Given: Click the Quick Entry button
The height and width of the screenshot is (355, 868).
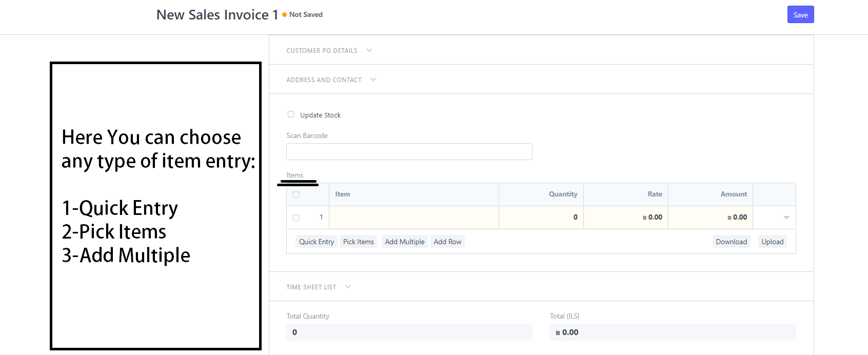Looking at the screenshot, I should point(316,242).
